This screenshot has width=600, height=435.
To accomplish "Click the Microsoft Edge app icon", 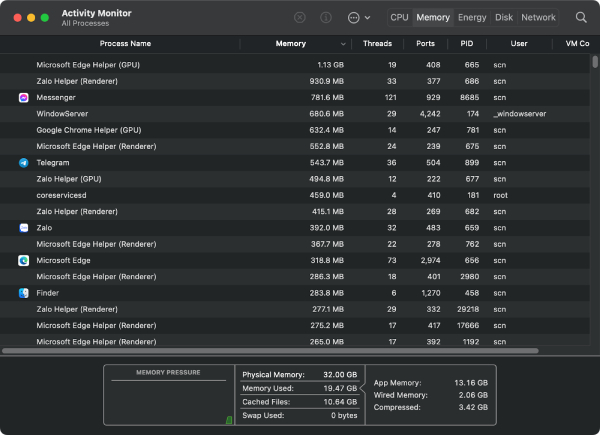I will pos(24,261).
